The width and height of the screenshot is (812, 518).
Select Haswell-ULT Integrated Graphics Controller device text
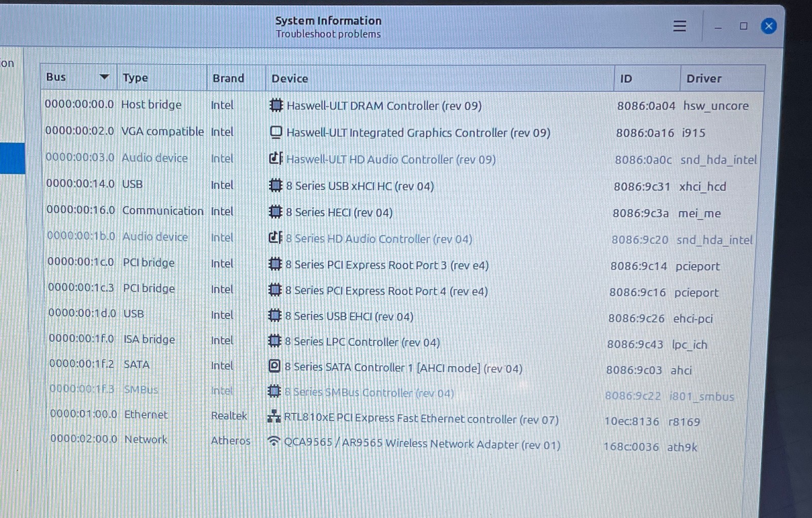tap(418, 133)
